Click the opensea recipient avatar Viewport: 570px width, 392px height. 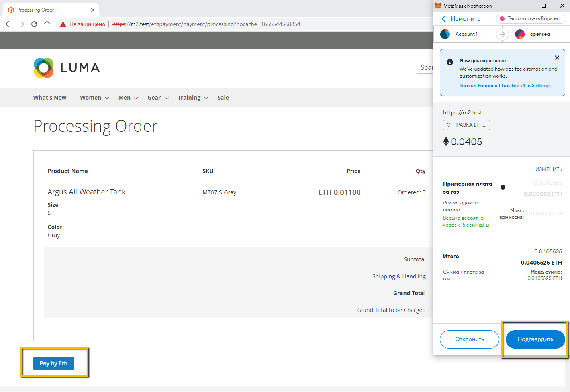pos(520,34)
